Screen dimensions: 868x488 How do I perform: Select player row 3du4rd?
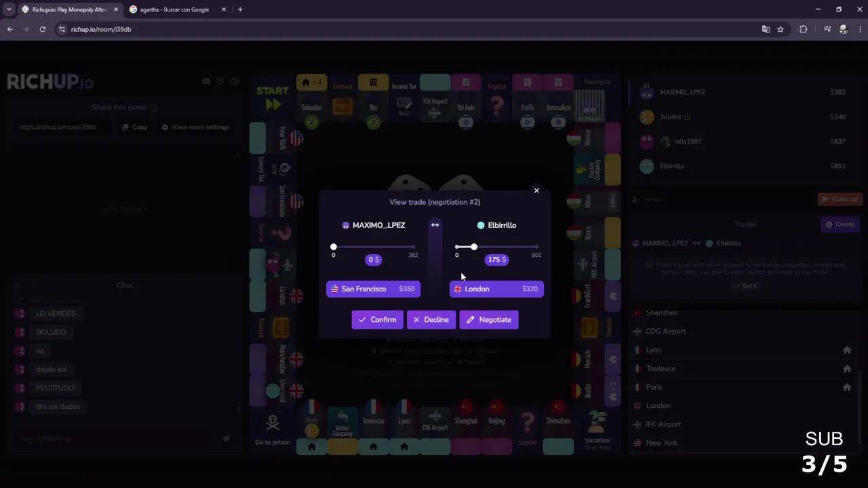click(744, 117)
